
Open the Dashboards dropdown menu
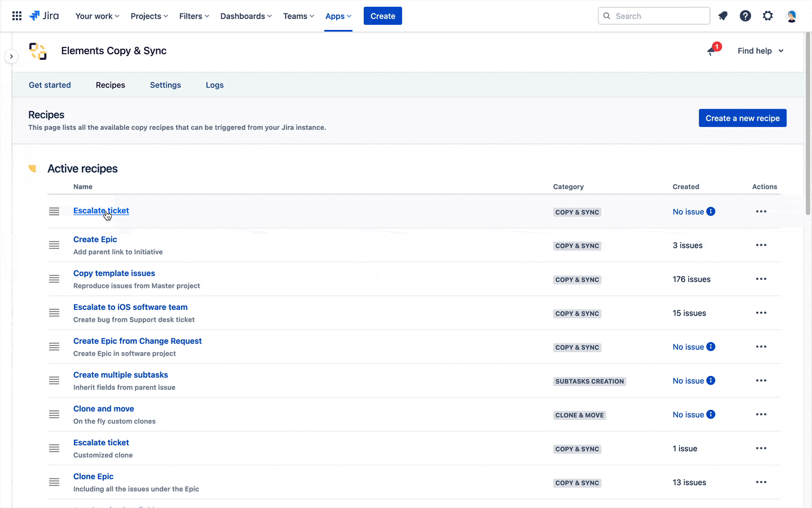246,16
